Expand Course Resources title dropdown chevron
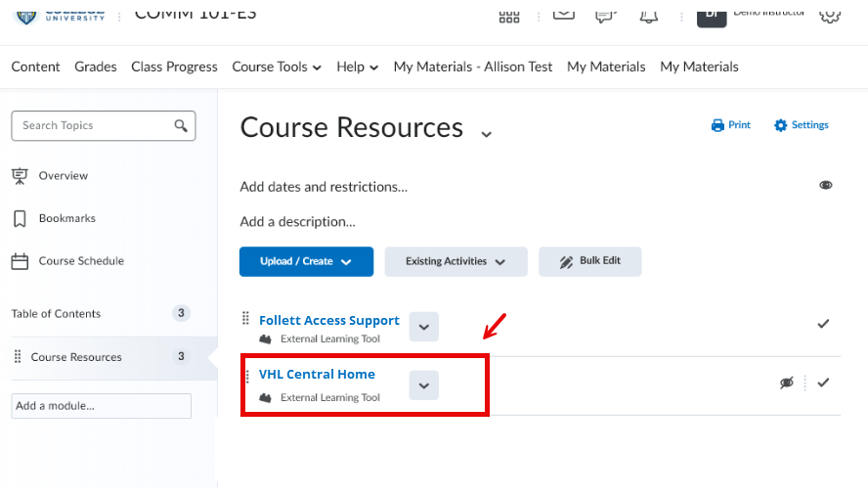This screenshot has width=868, height=497. 486,134
